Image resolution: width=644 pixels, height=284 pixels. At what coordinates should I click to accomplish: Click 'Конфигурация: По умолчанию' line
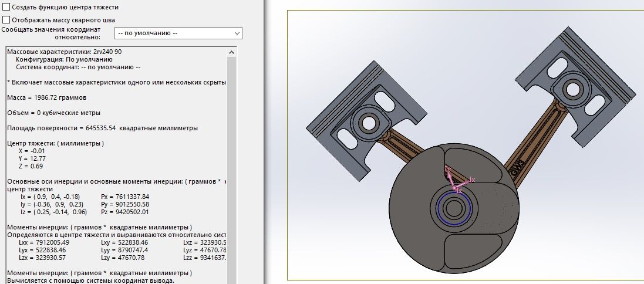tap(64, 59)
